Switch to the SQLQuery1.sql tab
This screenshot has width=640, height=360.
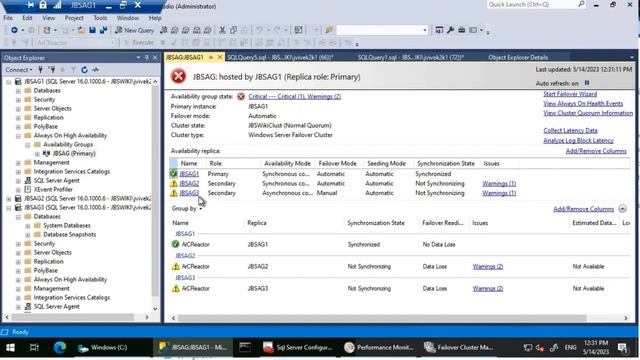(411, 58)
